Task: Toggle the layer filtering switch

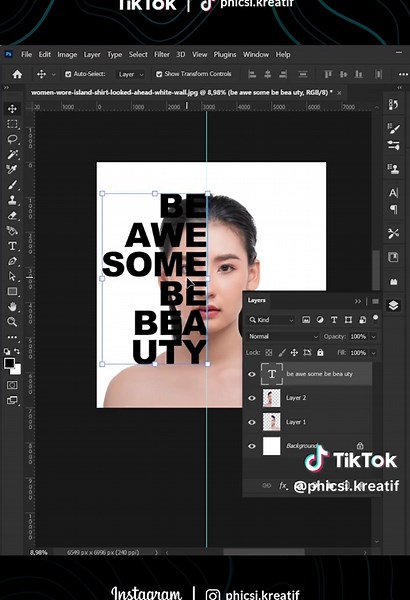Action: (376, 318)
